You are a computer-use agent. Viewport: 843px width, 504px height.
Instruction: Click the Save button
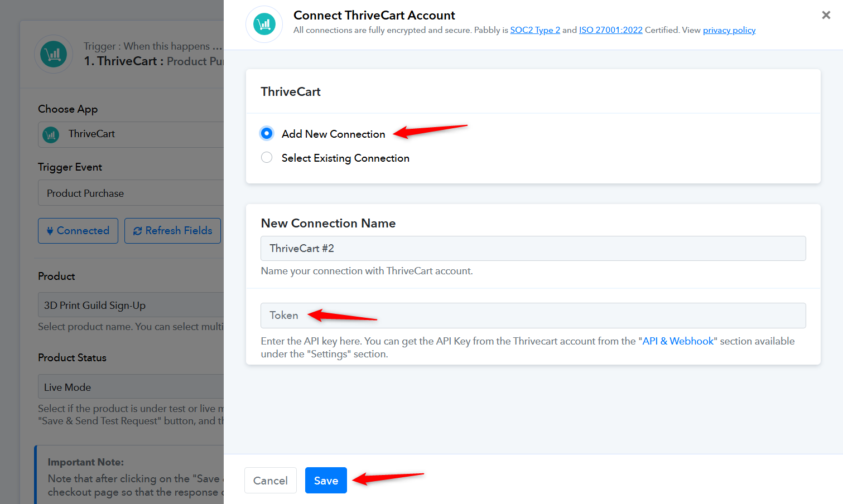click(x=326, y=480)
